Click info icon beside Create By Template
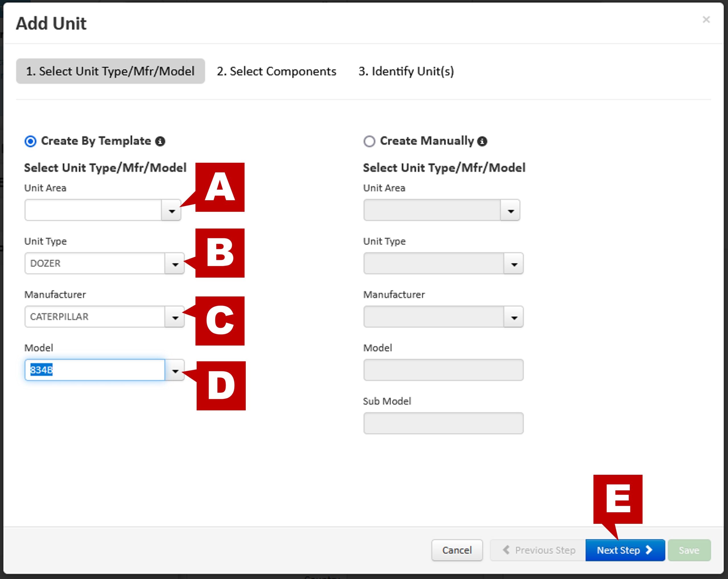The height and width of the screenshot is (579, 728). pos(160,141)
